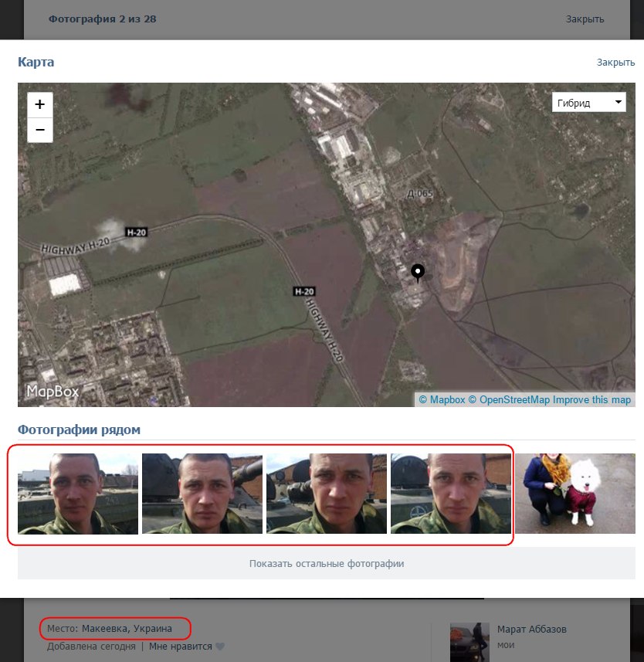
Task: Close the Карта panel via Закрыть
Action: (615, 63)
